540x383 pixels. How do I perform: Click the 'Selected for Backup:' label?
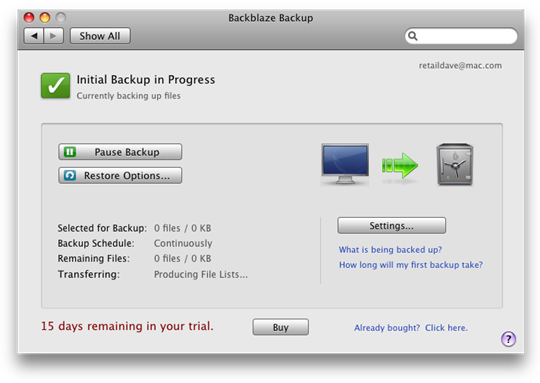[x=102, y=228]
